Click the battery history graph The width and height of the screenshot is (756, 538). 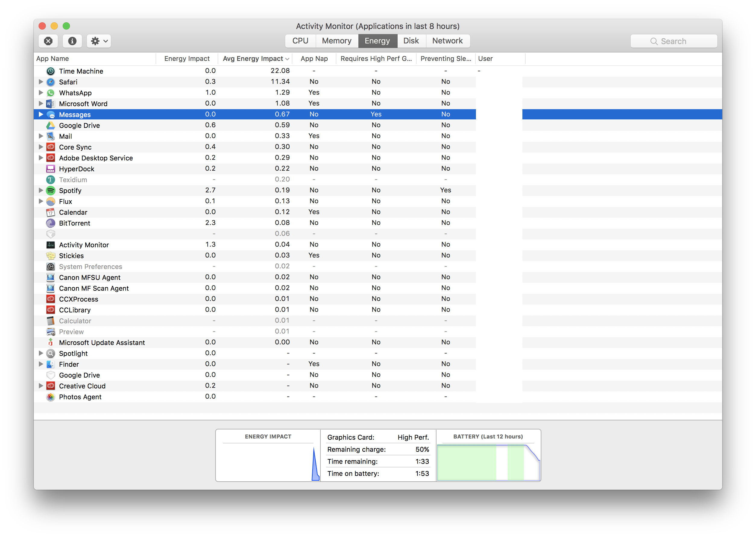point(488,462)
